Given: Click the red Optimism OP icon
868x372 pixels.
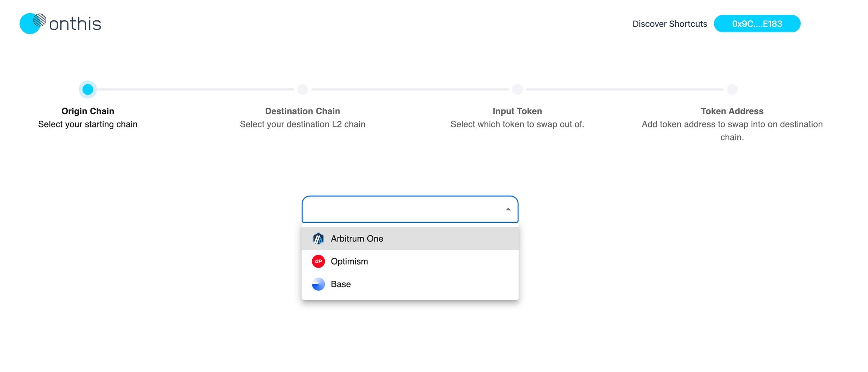Looking at the screenshot, I should 318,261.
